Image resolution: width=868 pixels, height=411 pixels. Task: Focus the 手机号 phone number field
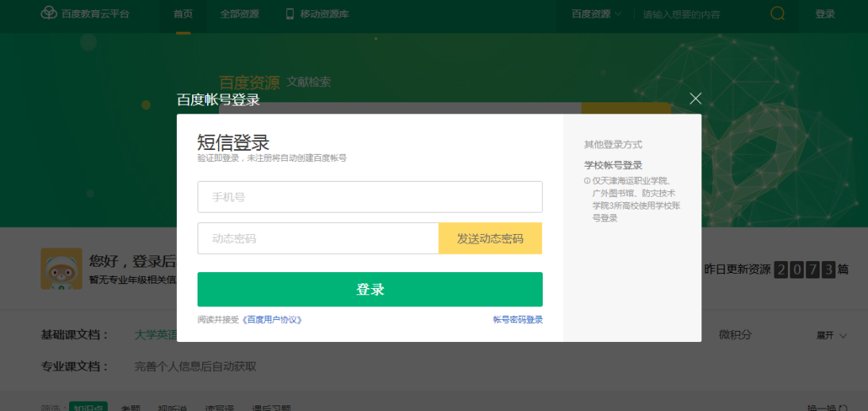[370, 197]
